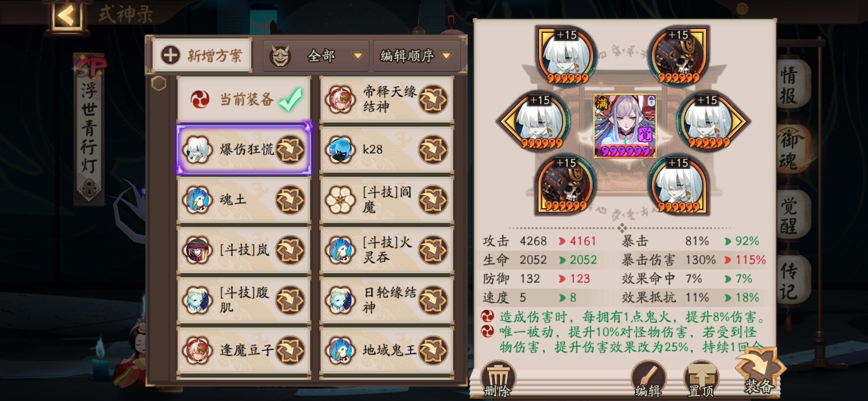This screenshot has height=401, width=868.
Task: Click the quick-equip arrow on k28 preset
Action: 433,150
